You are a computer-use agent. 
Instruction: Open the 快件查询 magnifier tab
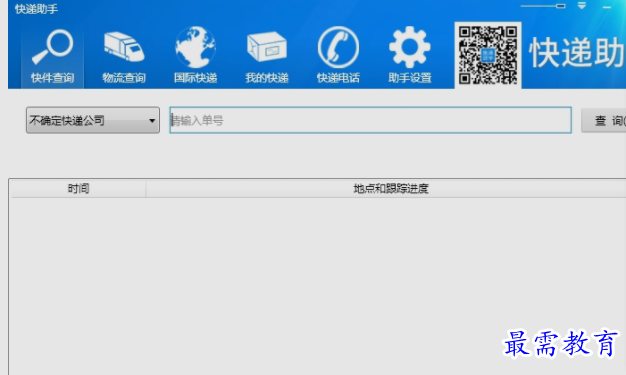coord(52,56)
